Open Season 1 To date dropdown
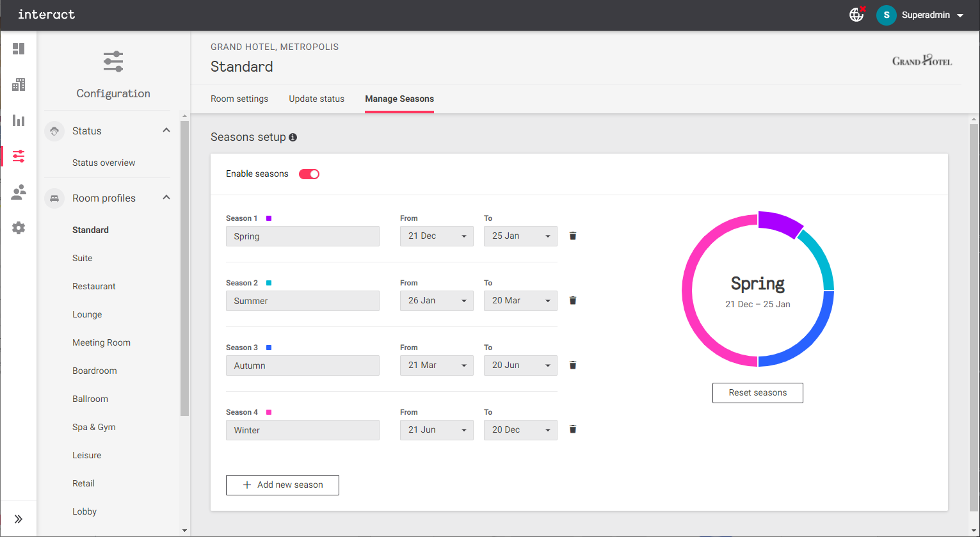This screenshot has width=980, height=537. 520,236
